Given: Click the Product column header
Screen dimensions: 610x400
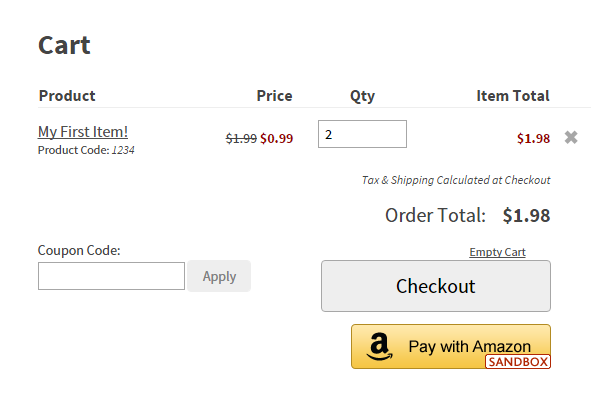Looking at the screenshot, I should click(67, 96).
